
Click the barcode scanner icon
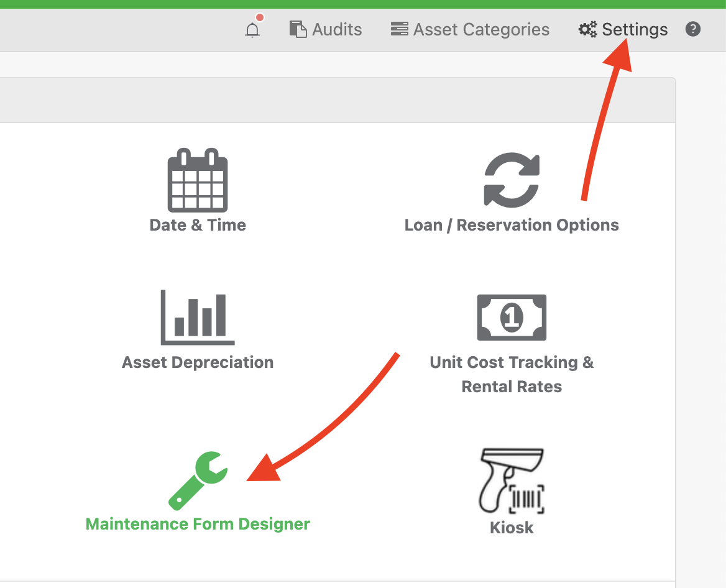(512, 480)
